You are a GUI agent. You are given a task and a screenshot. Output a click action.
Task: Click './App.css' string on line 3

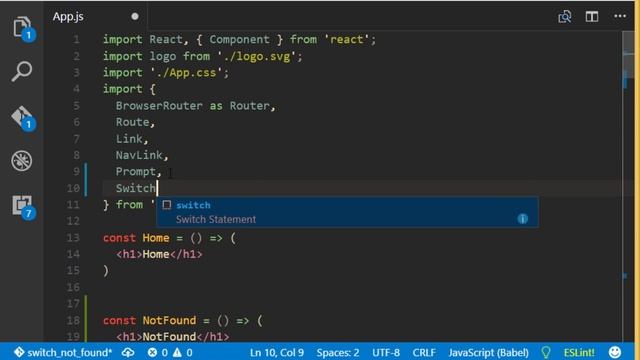(x=186, y=73)
